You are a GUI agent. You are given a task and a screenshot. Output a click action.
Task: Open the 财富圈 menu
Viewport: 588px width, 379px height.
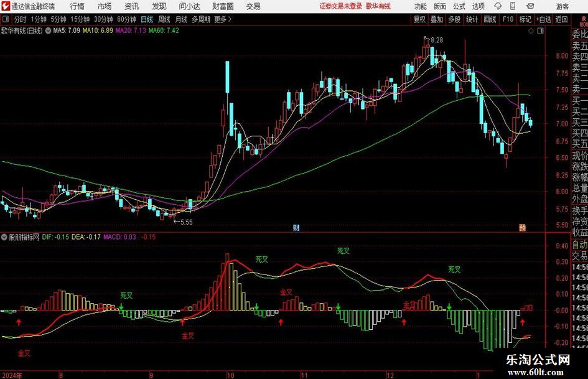click(223, 6)
